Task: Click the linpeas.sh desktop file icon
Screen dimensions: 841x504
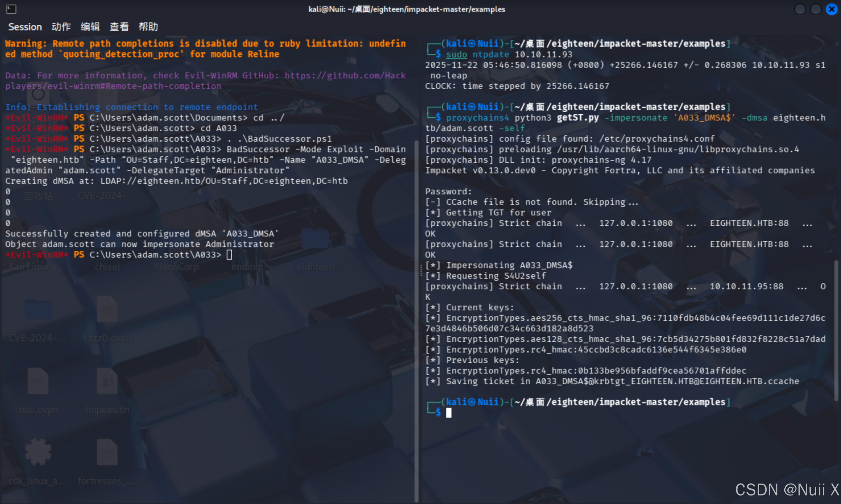Action: (x=107, y=381)
